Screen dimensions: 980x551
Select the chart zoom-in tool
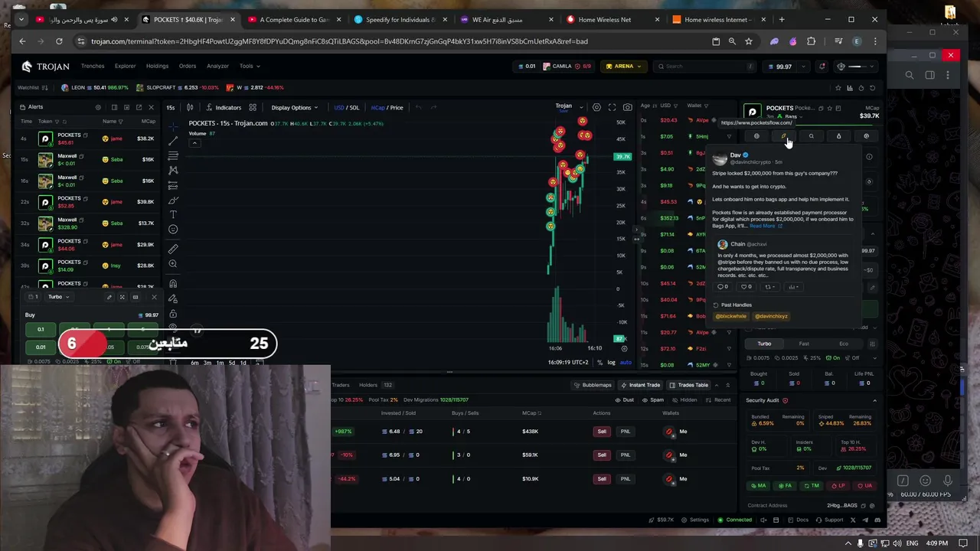[173, 264]
